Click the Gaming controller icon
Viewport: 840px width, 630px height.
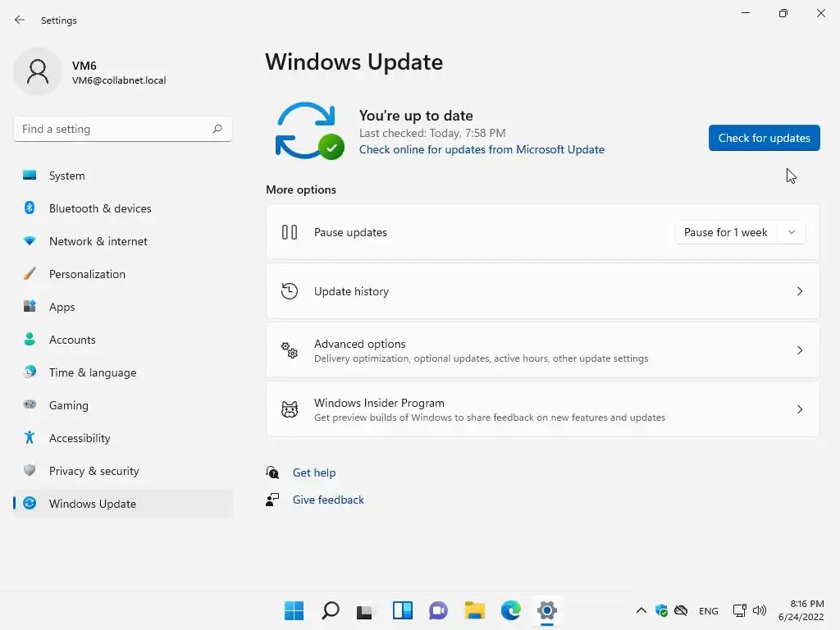pyautogui.click(x=30, y=404)
